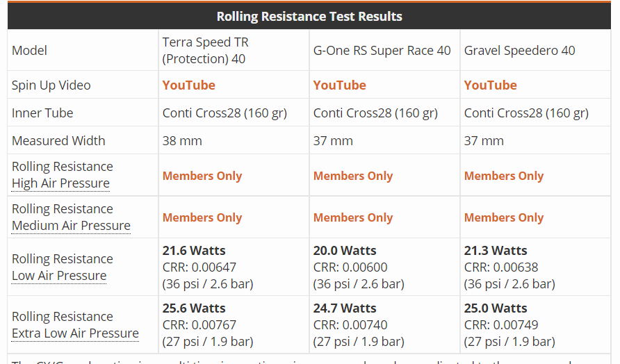Click the 21.6 Watts low pressure result
This screenshot has width=620, height=364.
point(194,251)
